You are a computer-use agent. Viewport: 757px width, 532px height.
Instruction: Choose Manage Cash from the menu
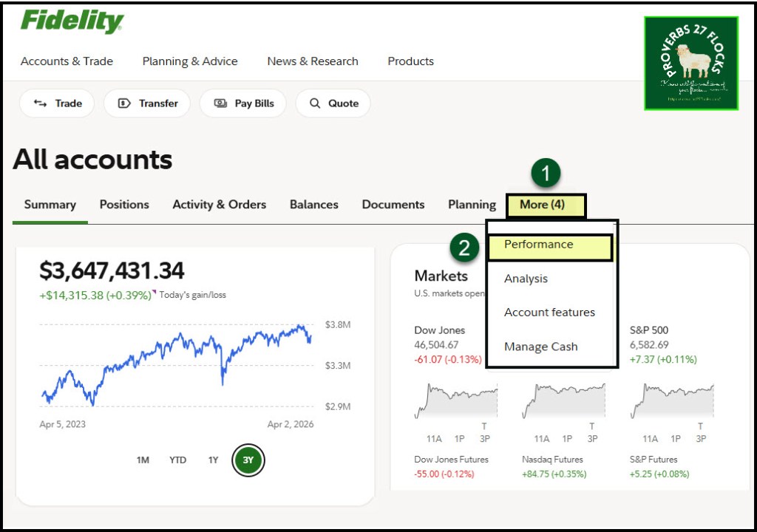tap(540, 347)
